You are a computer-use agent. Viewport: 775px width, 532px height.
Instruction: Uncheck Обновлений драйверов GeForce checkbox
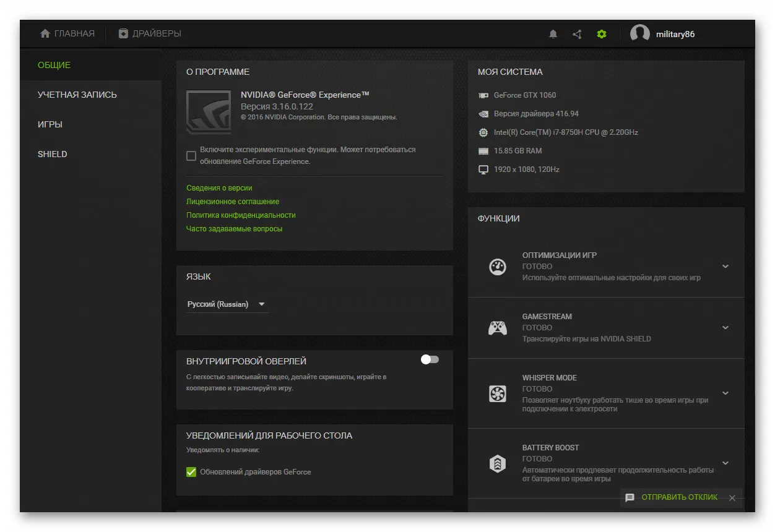191,472
